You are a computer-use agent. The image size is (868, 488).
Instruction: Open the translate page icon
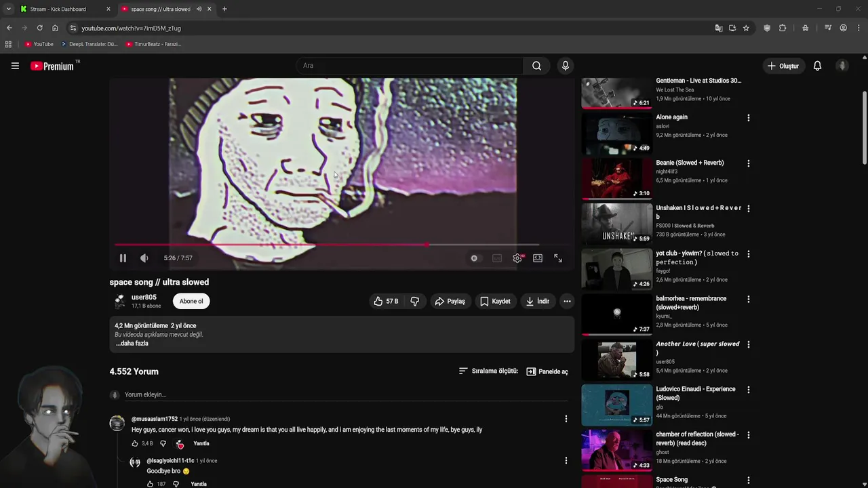[719, 28]
